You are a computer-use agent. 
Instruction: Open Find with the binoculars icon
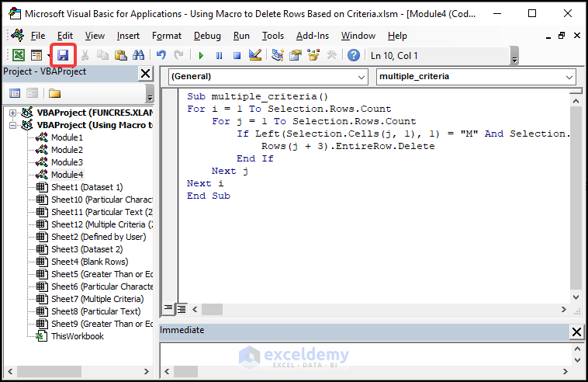point(138,56)
